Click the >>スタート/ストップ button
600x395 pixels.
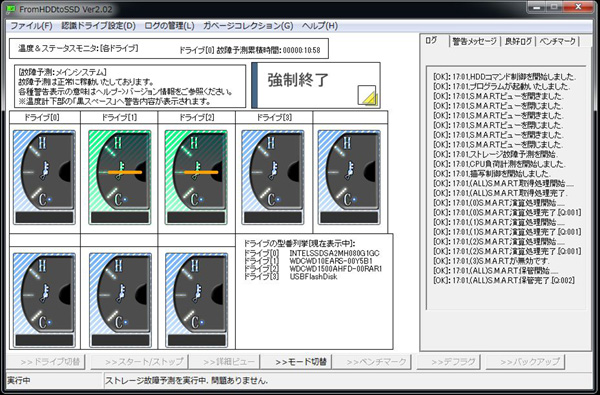(139, 362)
